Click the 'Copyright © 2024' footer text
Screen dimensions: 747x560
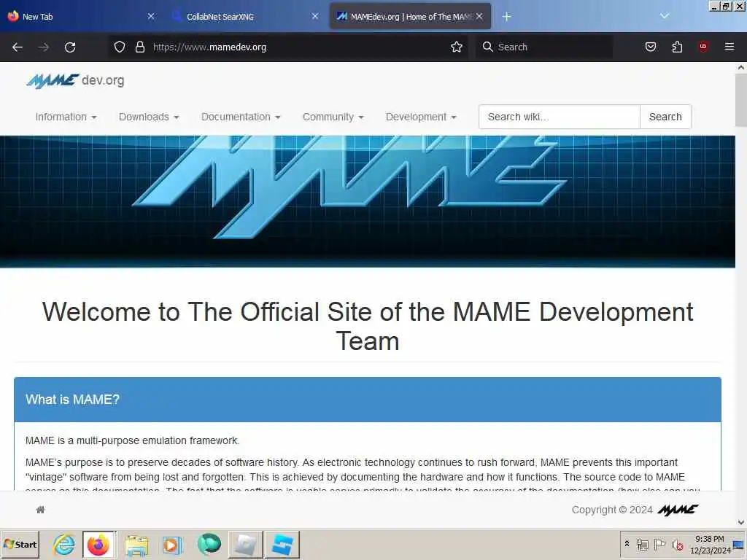pos(612,510)
